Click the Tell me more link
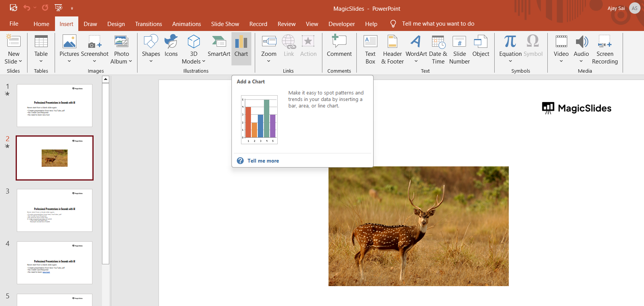Viewport: 644px width, 306px height. click(263, 161)
